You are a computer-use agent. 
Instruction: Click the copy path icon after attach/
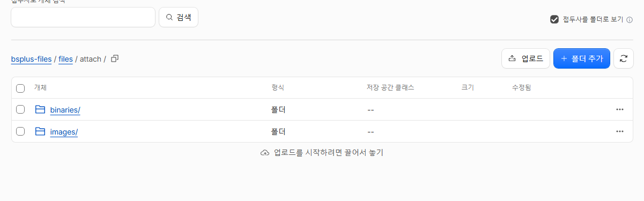(114, 58)
